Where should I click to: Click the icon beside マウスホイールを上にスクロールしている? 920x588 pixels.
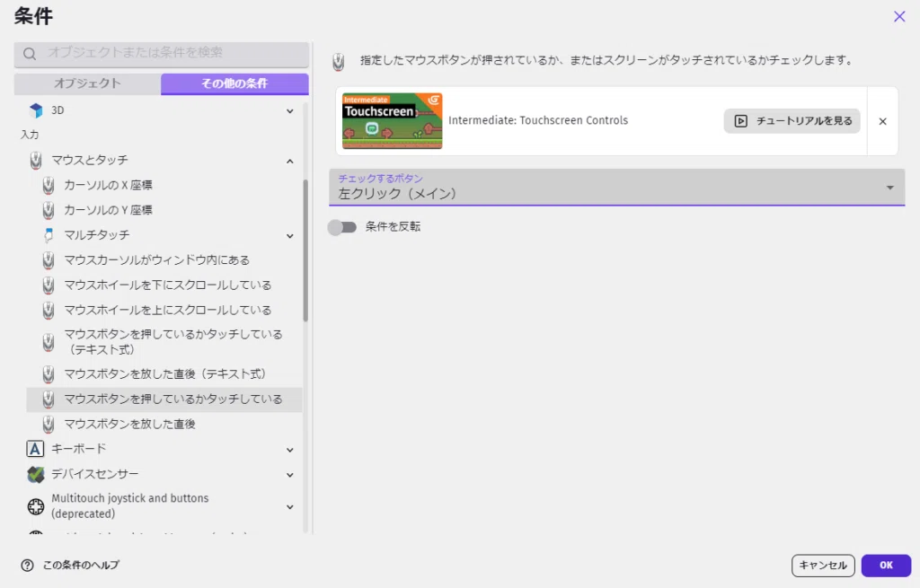tap(49, 310)
